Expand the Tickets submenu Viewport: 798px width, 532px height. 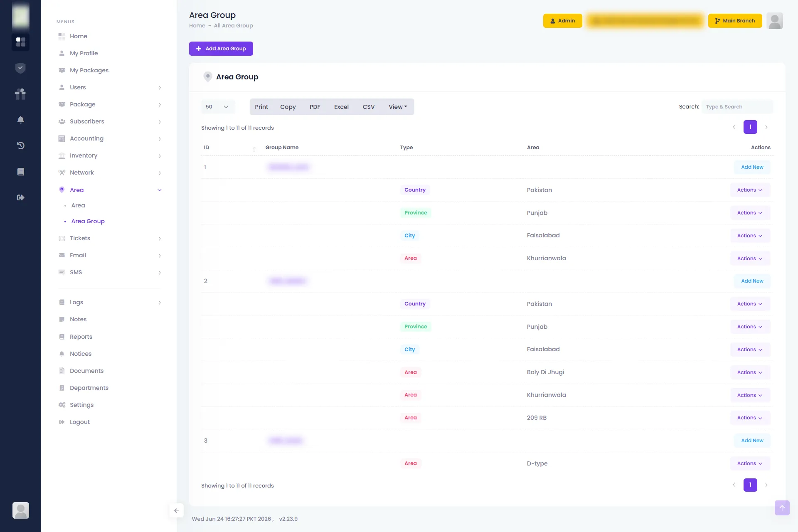(160, 238)
